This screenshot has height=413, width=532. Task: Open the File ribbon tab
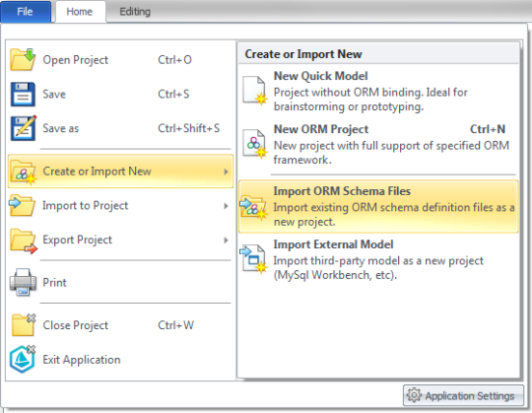click(x=26, y=12)
